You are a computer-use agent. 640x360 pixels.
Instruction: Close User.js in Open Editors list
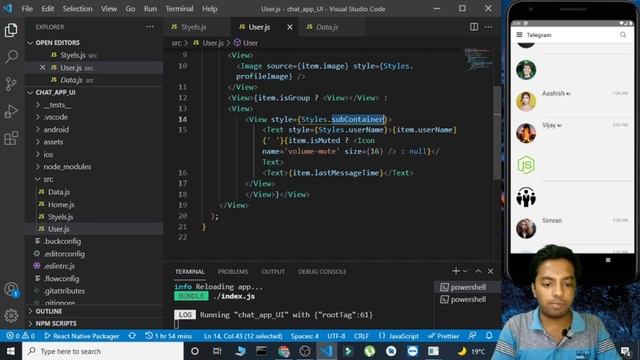(42, 67)
